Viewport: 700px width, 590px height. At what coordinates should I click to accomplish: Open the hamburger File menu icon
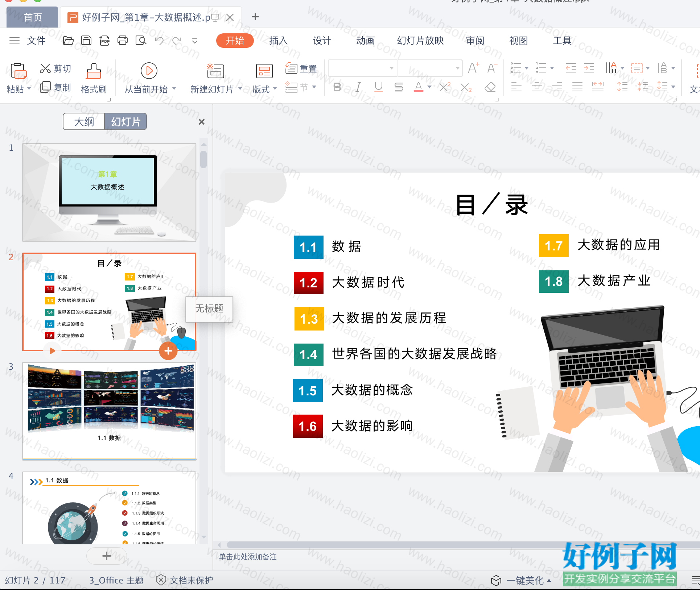pos(15,40)
